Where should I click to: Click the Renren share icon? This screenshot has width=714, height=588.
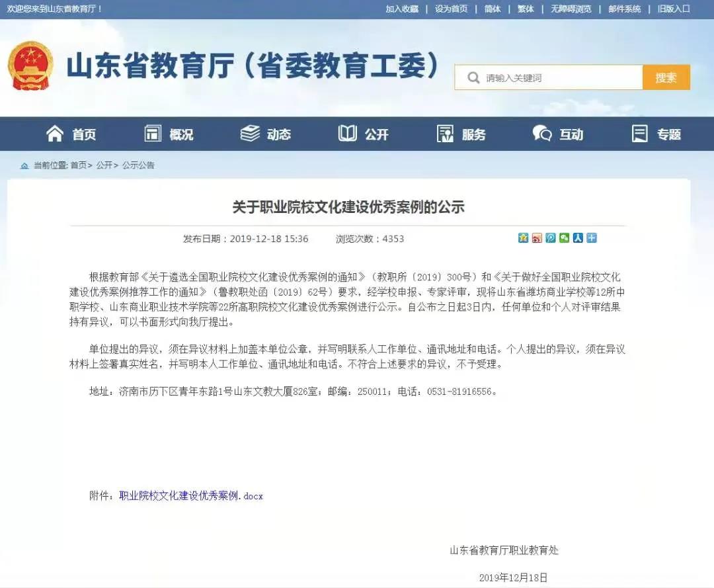578,238
